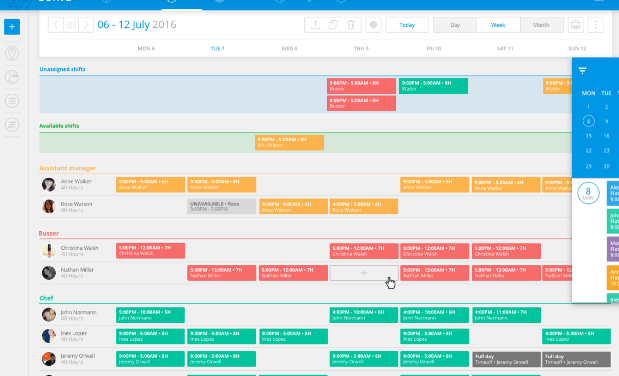Open the date picker grid icon
This screenshot has height=376, width=619.
(71, 25)
